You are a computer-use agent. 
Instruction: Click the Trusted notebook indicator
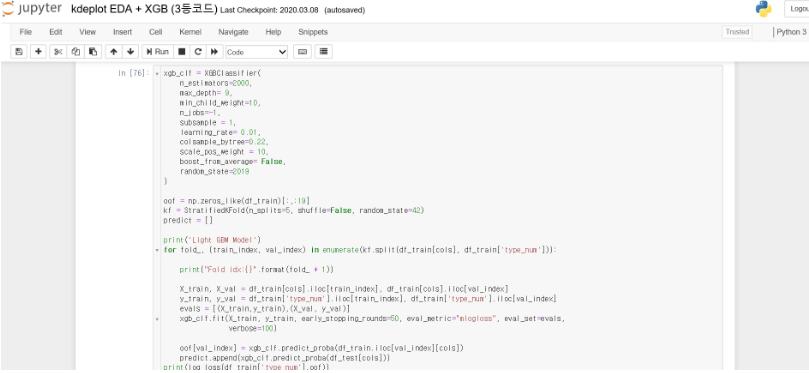pyautogui.click(x=737, y=32)
